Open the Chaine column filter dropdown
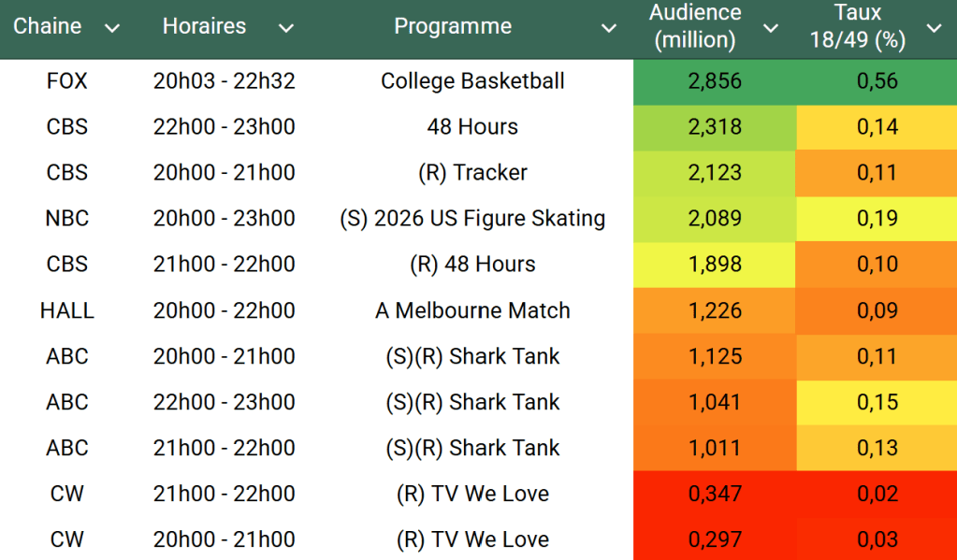Screen dimensions: 957x560 [x=112, y=28]
